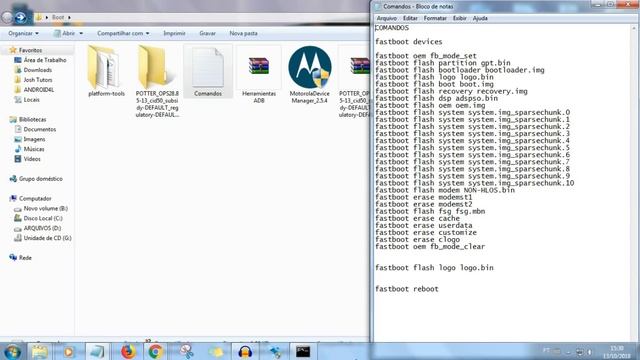Go to Área de Trabalho in sidebar
Screen dimensions: 640x360
click(x=40, y=60)
